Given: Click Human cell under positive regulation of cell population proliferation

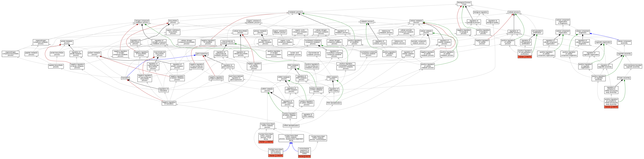Looking at the screenshot, I should [x=521, y=57].
